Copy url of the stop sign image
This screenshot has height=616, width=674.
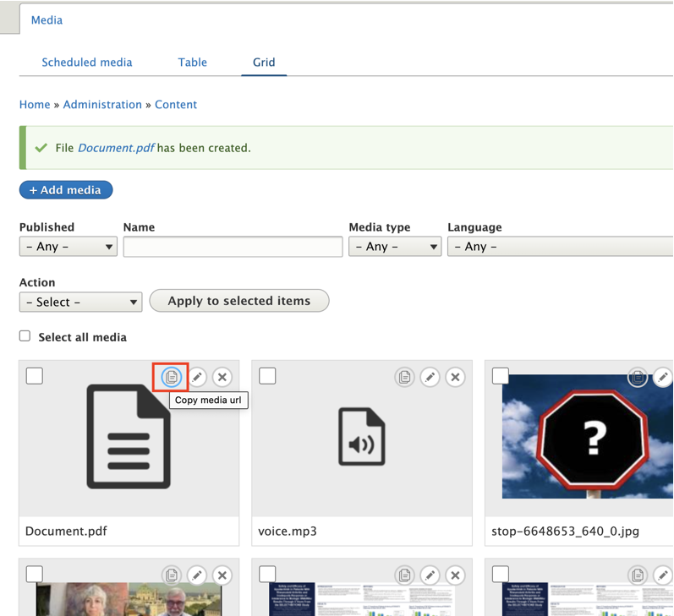click(x=638, y=377)
